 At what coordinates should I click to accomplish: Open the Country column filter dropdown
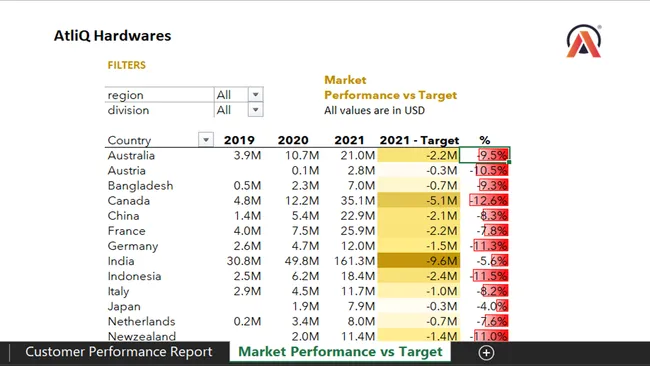[x=206, y=140]
